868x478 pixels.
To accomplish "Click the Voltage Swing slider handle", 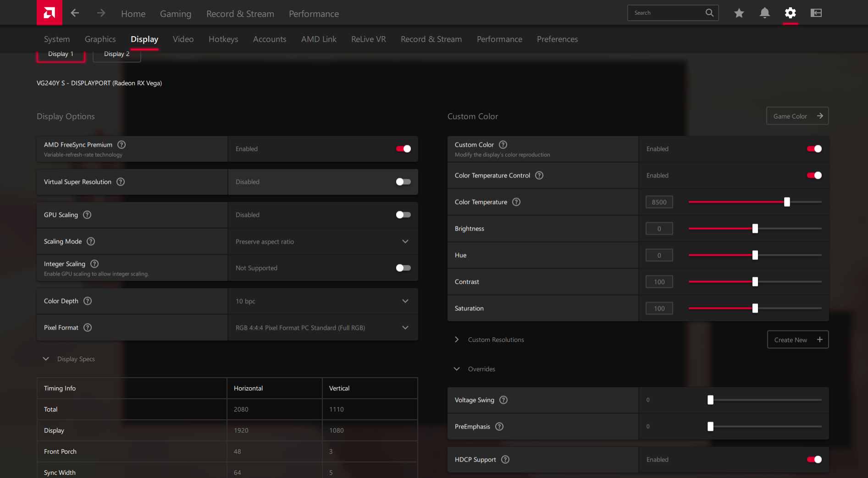I will coord(710,400).
